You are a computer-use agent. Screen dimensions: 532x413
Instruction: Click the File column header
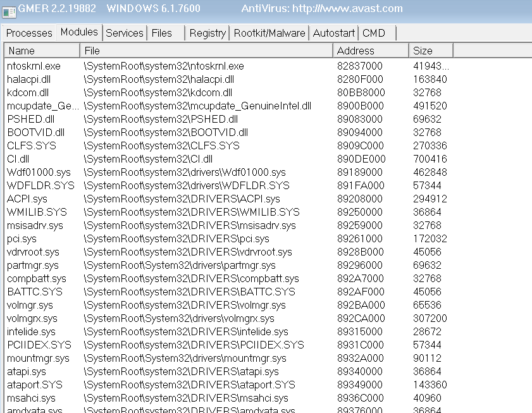pyautogui.click(x=206, y=51)
